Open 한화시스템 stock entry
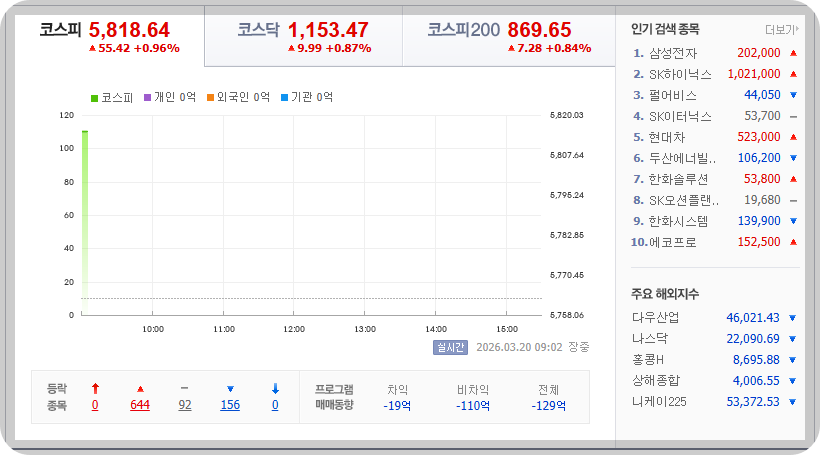This screenshot has height=455, width=820. [678, 221]
